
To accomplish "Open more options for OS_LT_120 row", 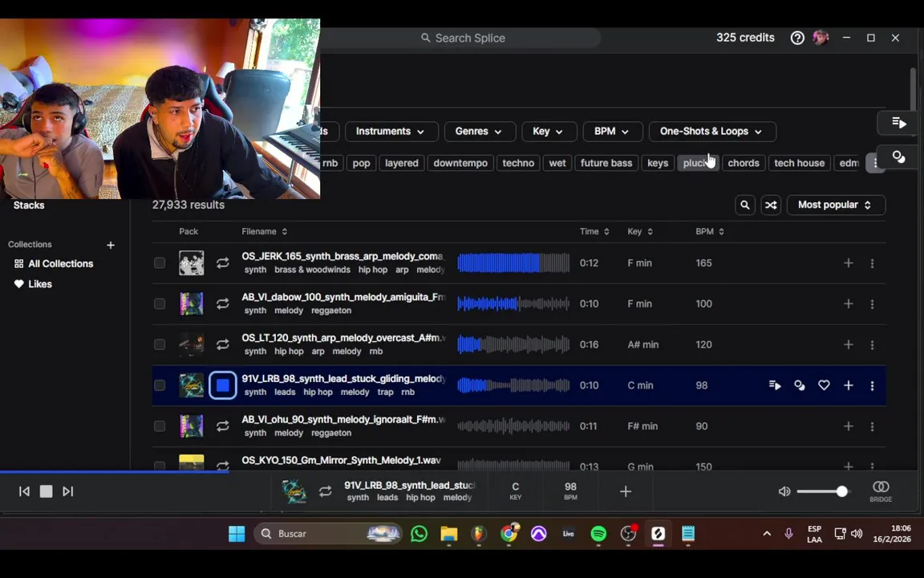I will pyautogui.click(x=872, y=344).
